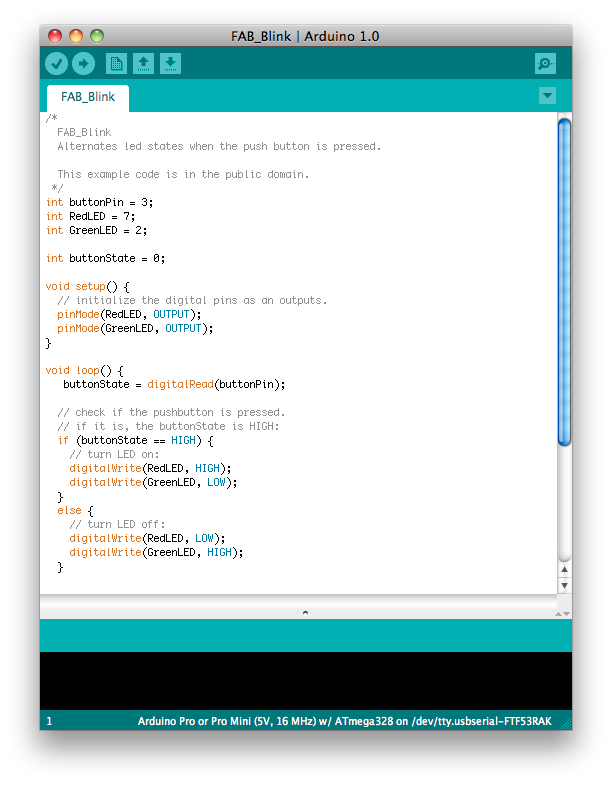Click the 'if (buttonState == HIGH) {' line
Screen dimensions: 612x785
click(x=136, y=441)
